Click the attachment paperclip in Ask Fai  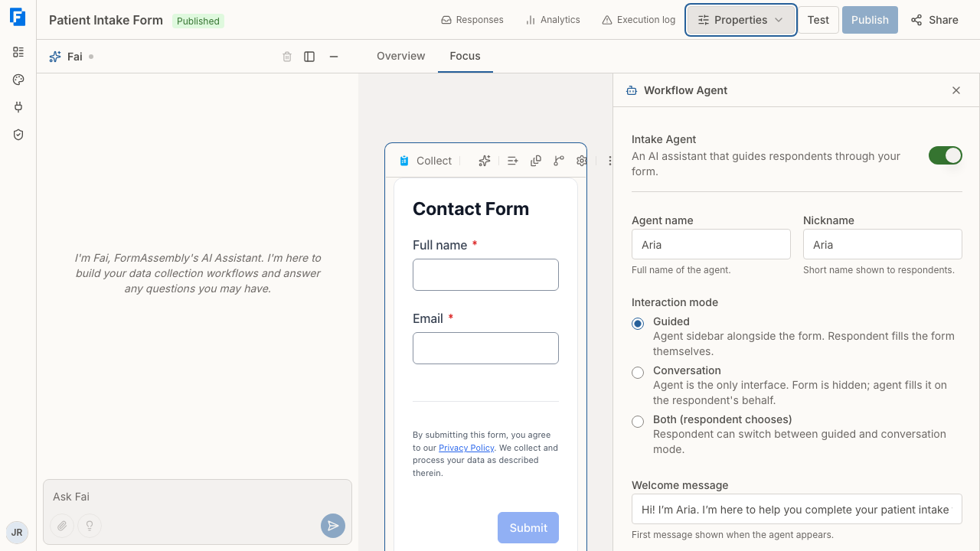(62, 526)
